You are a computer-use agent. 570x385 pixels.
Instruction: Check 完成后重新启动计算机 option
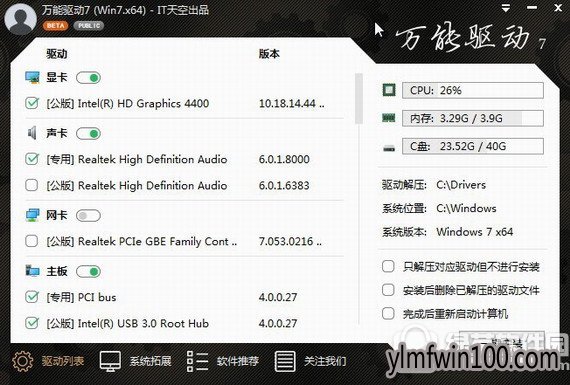[x=388, y=313]
